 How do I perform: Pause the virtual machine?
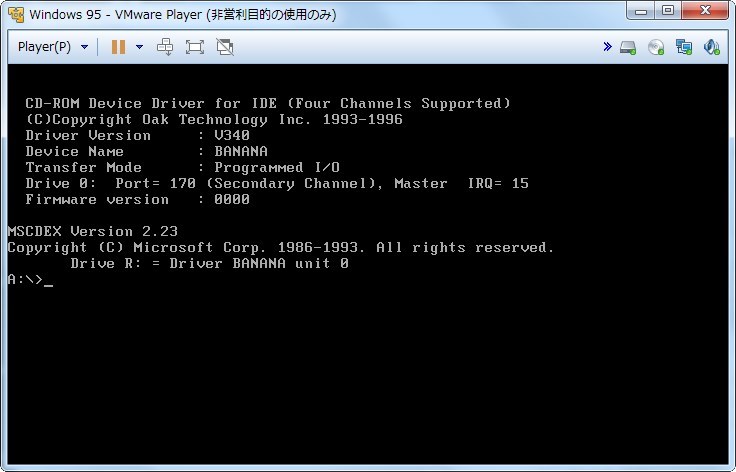pos(118,47)
